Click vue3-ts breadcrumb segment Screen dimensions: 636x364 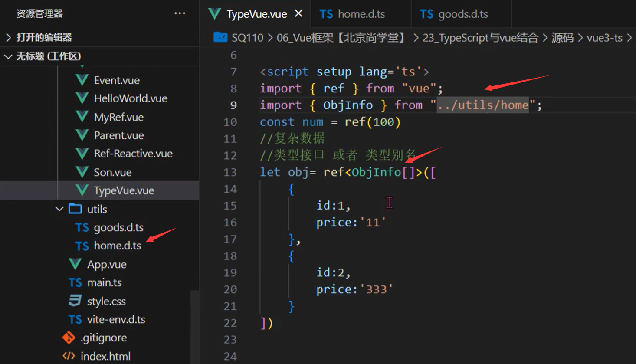604,38
